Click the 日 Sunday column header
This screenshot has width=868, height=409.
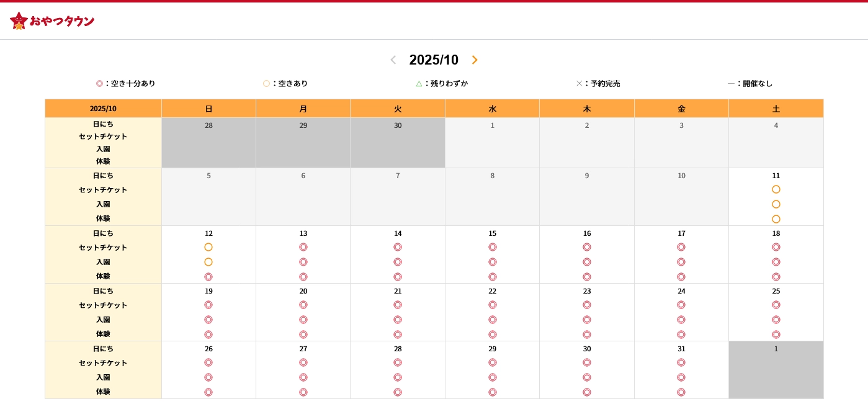pyautogui.click(x=208, y=109)
